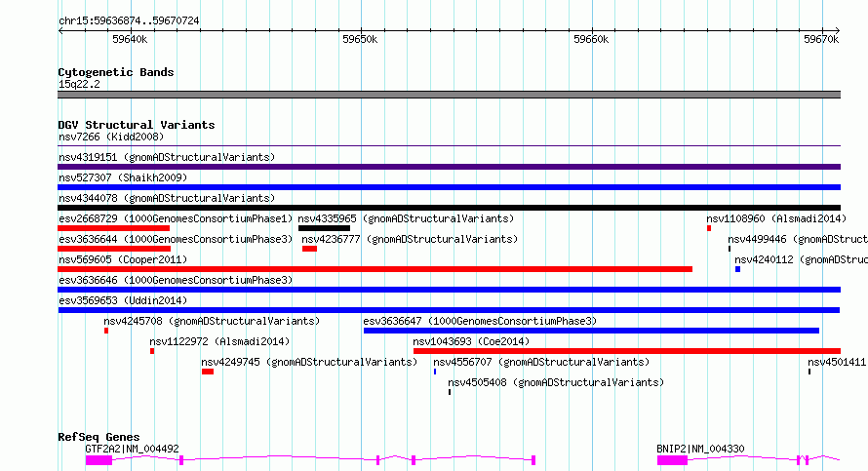868x471 pixels.
Task: Click the 59660k ruler label
Action: click(x=591, y=39)
